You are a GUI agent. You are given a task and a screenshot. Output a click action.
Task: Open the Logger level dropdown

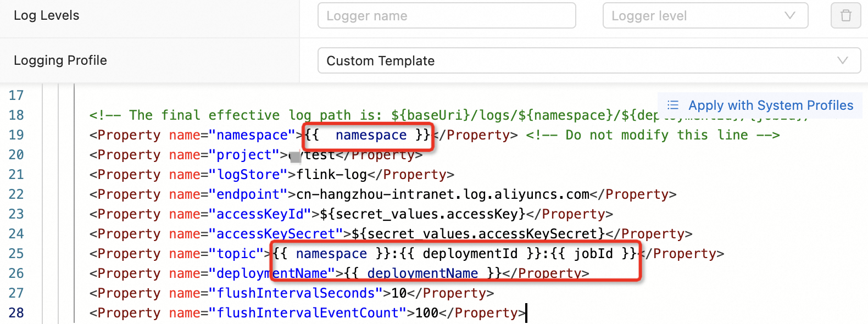coord(705,15)
